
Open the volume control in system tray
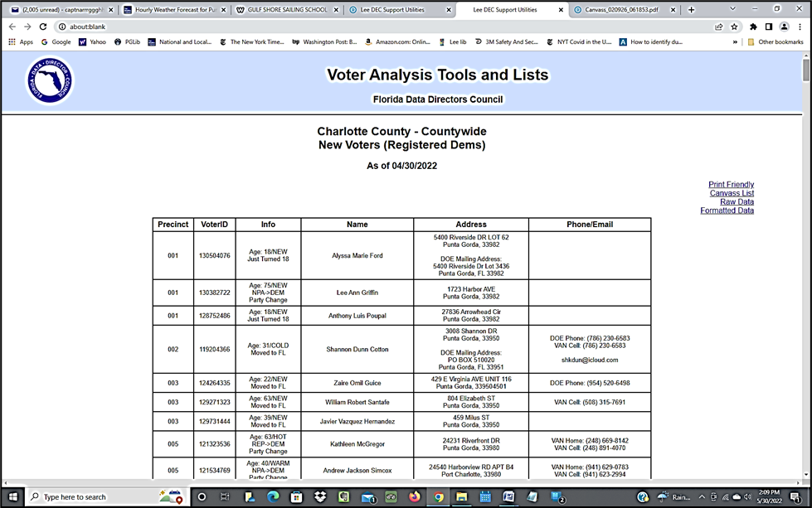[x=747, y=497]
